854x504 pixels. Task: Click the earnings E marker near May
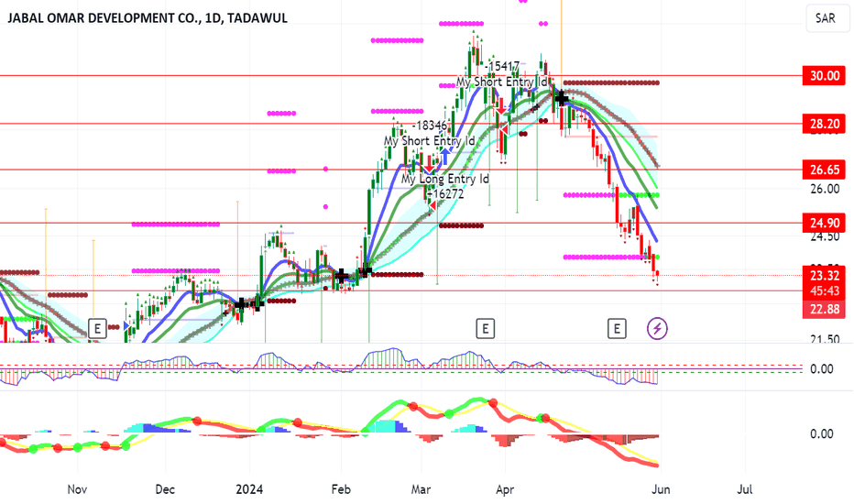click(x=617, y=329)
